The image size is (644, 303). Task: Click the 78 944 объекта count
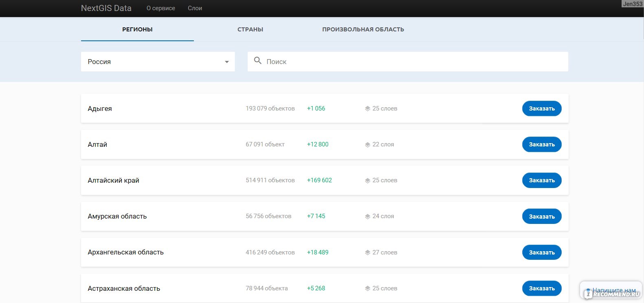267,288
